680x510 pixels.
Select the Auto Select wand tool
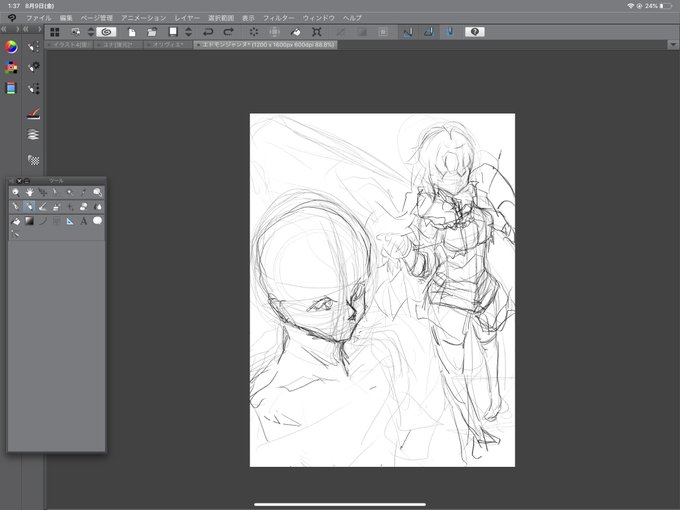point(70,192)
